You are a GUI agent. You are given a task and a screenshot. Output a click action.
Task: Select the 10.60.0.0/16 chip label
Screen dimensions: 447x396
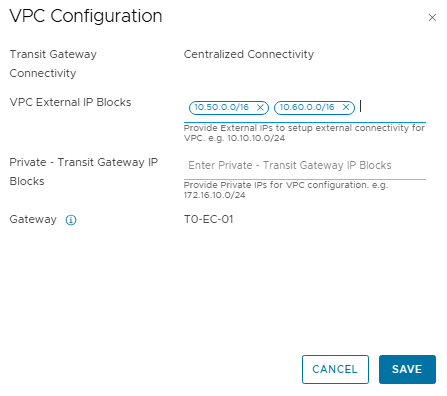click(x=307, y=107)
